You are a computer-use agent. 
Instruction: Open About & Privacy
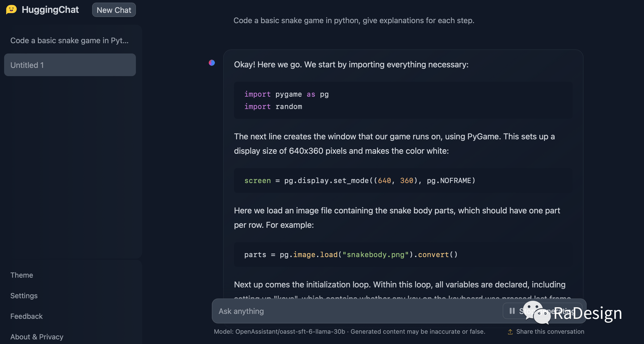(x=37, y=337)
